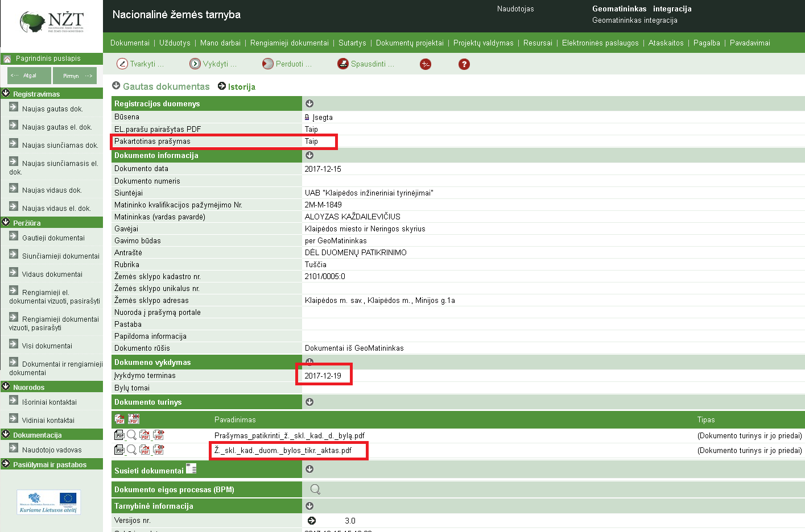
Task: Click the Spausdinti printer icon
Action: 343,64
